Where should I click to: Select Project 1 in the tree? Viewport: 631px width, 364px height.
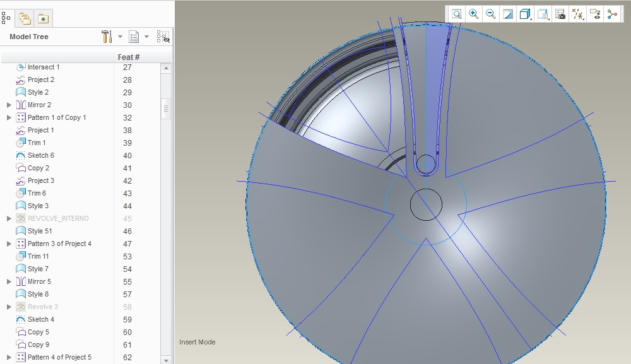pos(40,130)
